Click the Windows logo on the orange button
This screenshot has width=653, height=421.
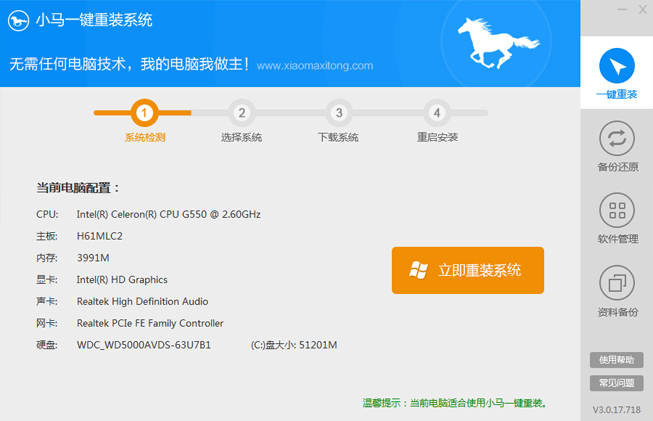419,270
